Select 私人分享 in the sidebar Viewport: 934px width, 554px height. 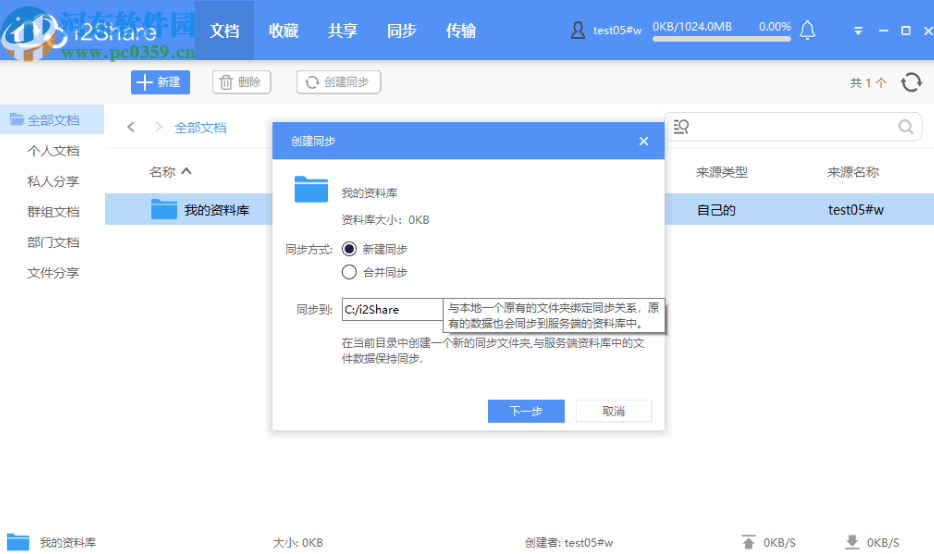click(x=52, y=181)
